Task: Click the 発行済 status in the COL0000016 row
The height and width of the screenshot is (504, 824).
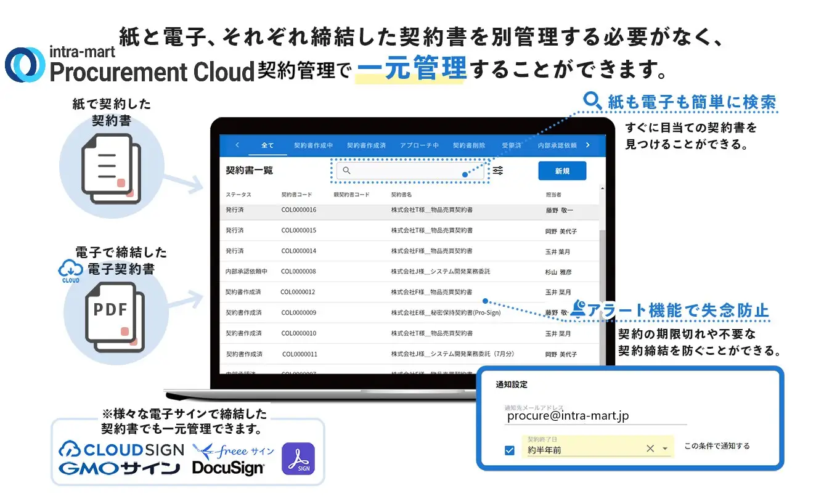Action: (234, 210)
